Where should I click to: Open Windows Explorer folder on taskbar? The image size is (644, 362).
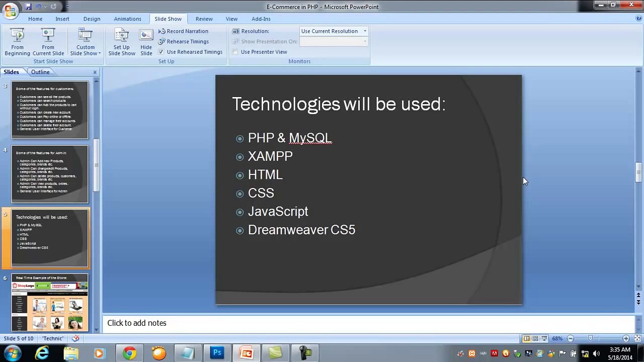tap(71, 353)
